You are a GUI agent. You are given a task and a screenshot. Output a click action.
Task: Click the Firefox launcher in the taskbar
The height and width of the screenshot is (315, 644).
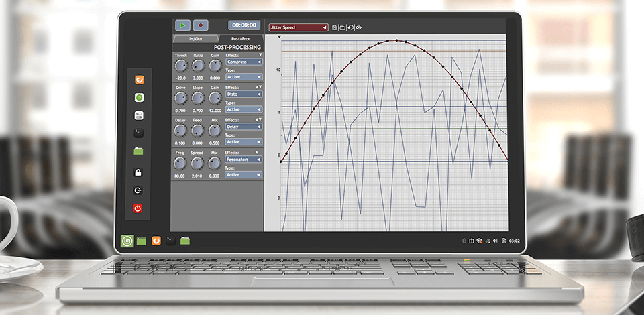click(x=156, y=241)
